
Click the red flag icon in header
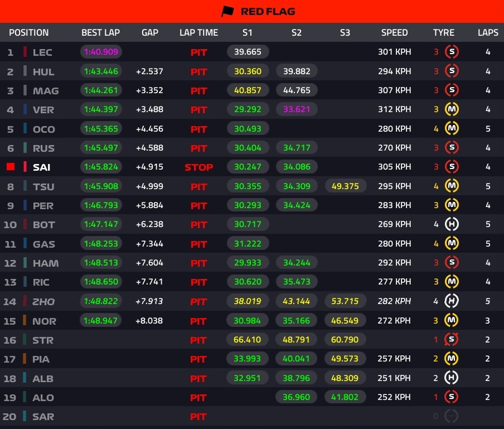(227, 11)
